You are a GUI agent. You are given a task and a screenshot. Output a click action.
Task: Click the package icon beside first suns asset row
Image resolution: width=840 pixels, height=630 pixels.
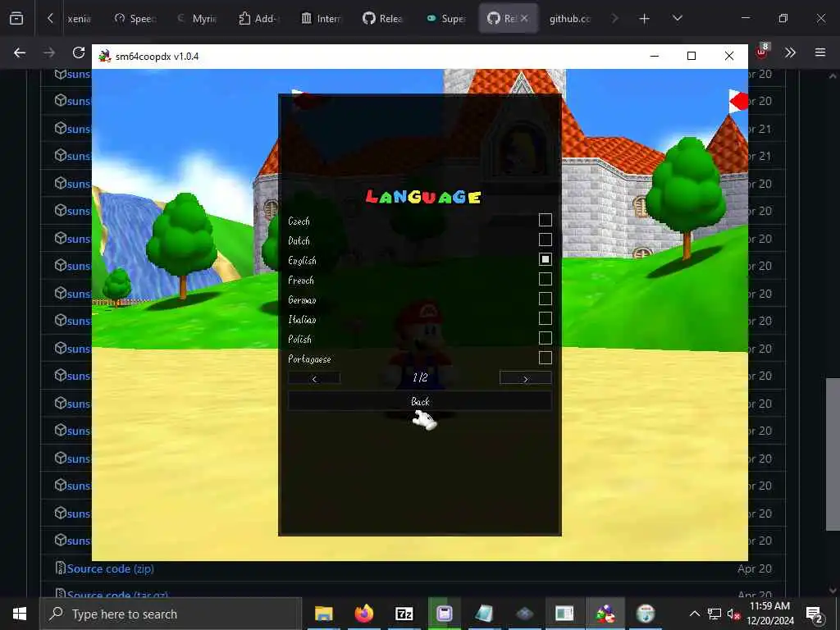click(x=61, y=74)
